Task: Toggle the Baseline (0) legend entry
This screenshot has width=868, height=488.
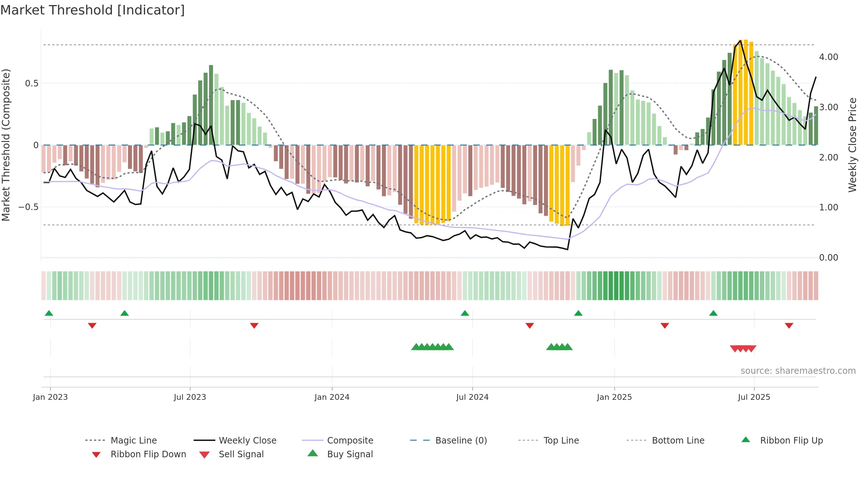Action: click(448, 440)
